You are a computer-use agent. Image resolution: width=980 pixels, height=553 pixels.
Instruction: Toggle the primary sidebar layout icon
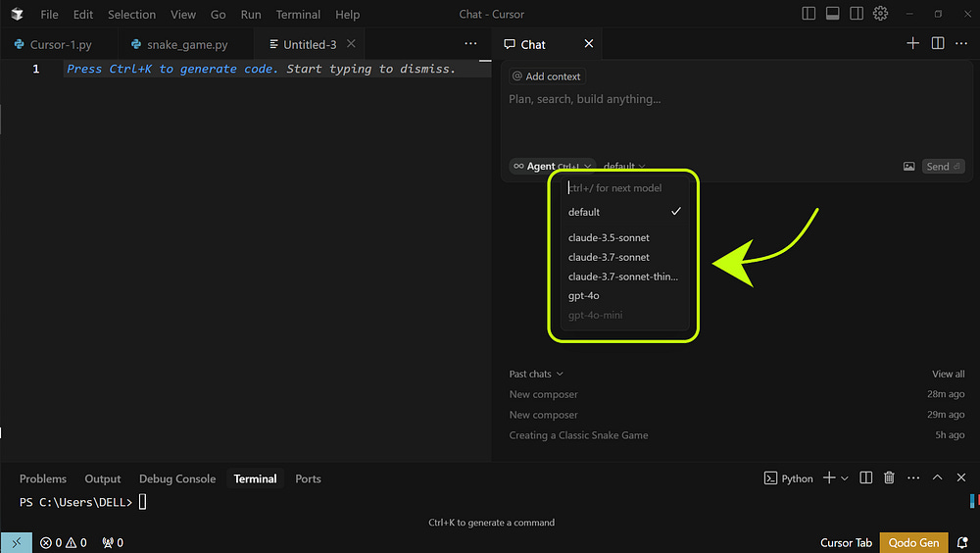point(808,13)
